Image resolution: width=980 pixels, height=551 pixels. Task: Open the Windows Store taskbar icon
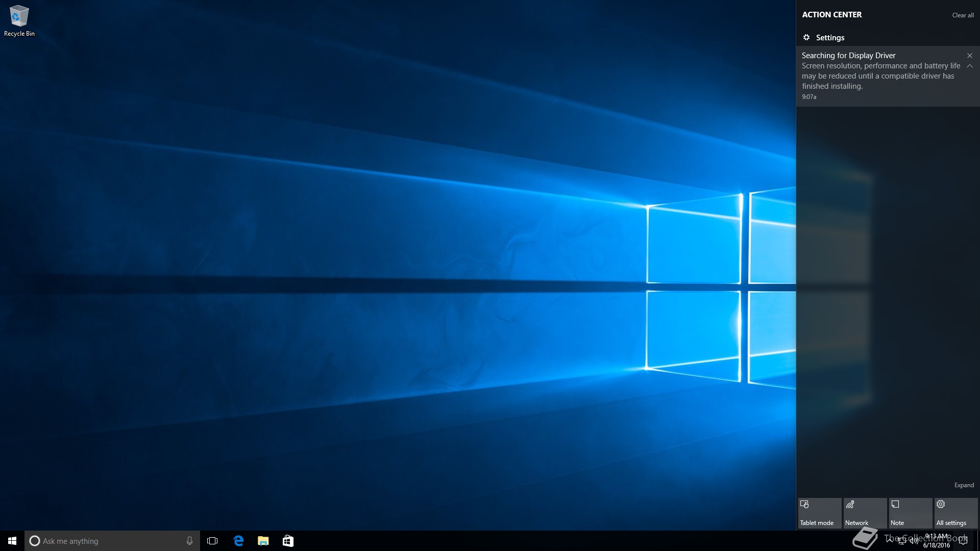288,541
